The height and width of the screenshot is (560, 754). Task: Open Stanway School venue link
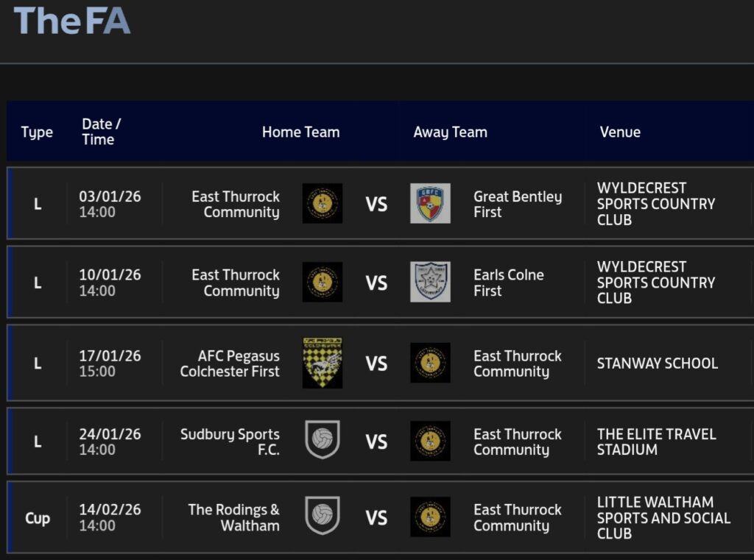(x=657, y=364)
